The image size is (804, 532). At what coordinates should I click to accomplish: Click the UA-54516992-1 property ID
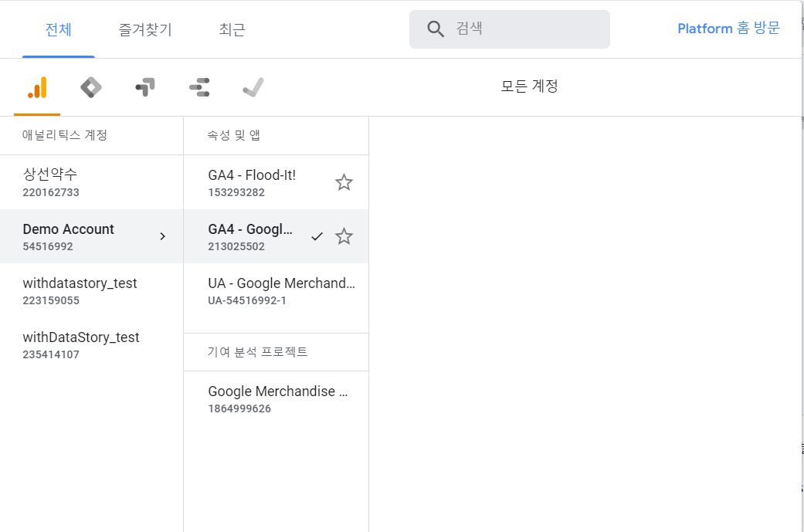pyautogui.click(x=247, y=300)
